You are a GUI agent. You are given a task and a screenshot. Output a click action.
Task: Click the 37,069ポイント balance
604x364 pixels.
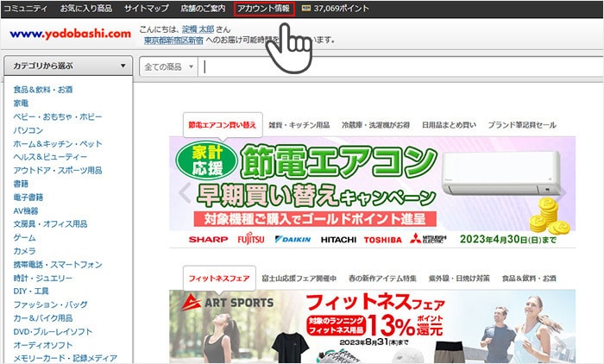pos(341,8)
